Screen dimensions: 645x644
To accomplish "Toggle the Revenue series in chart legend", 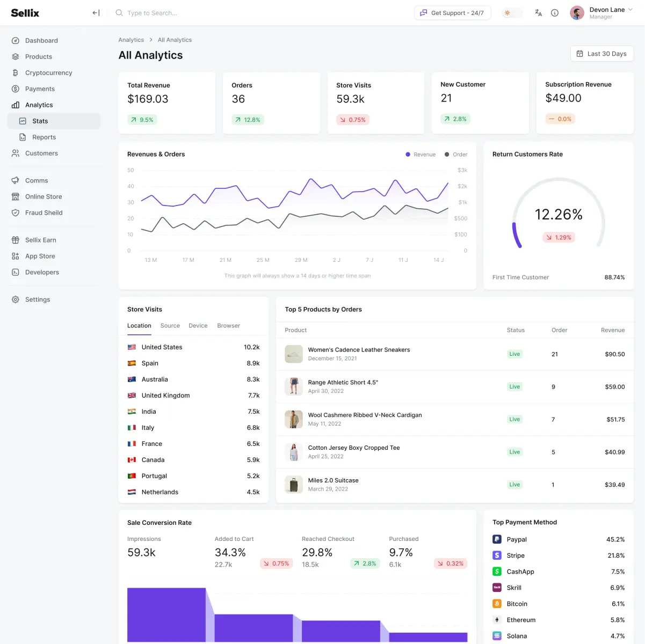I will tap(421, 155).
